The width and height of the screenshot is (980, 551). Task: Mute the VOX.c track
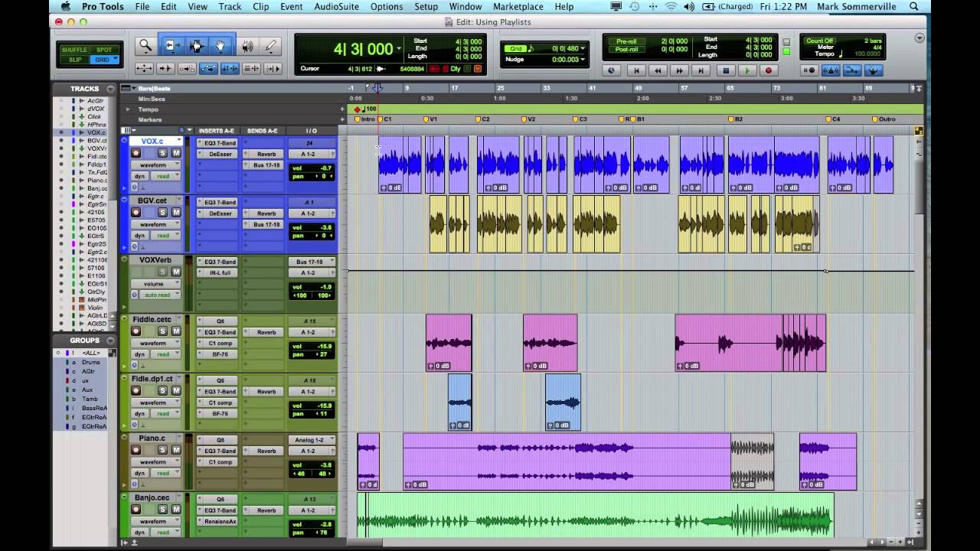pyautogui.click(x=176, y=153)
